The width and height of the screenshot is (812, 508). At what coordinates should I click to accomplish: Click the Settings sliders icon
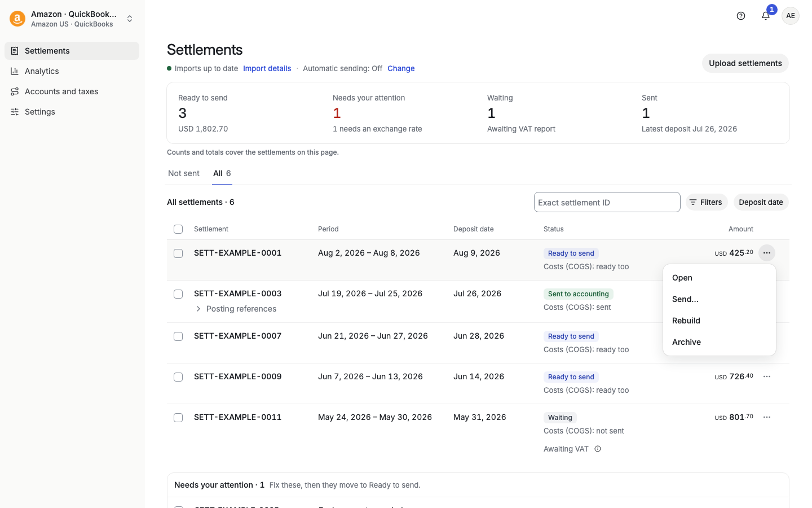15,112
